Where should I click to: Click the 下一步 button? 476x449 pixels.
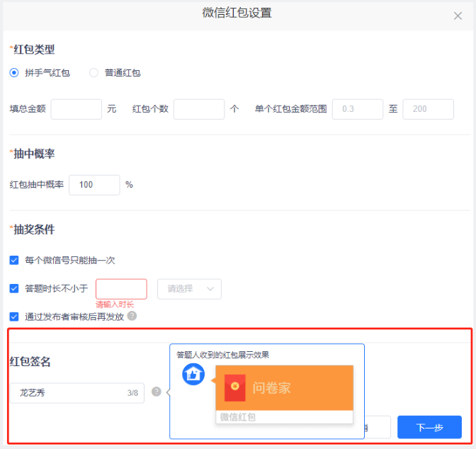[x=429, y=428]
